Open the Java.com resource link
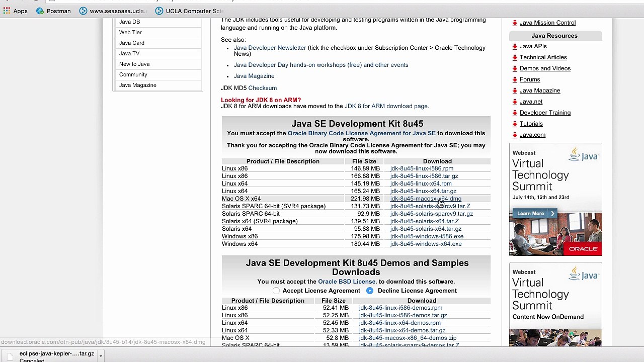This screenshot has width=644, height=362. click(533, 135)
